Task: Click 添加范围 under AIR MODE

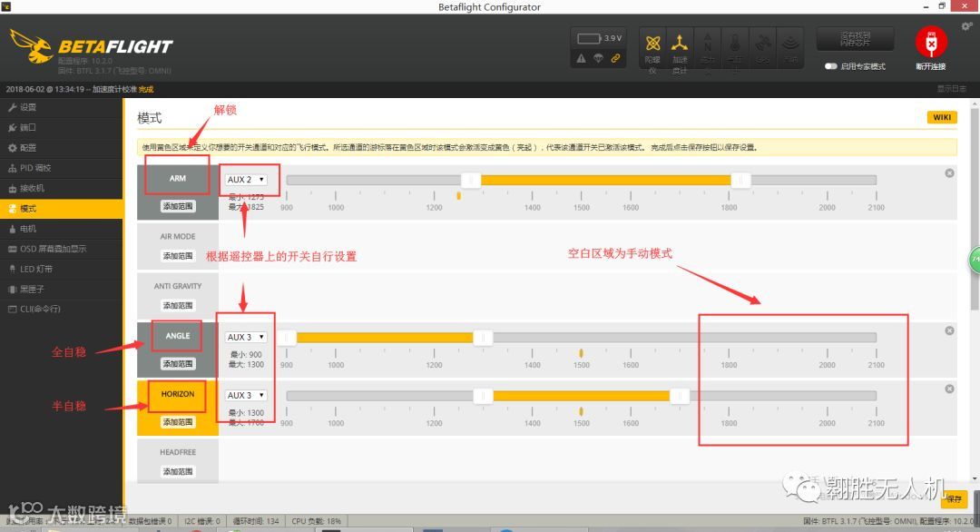Action: [x=178, y=256]
